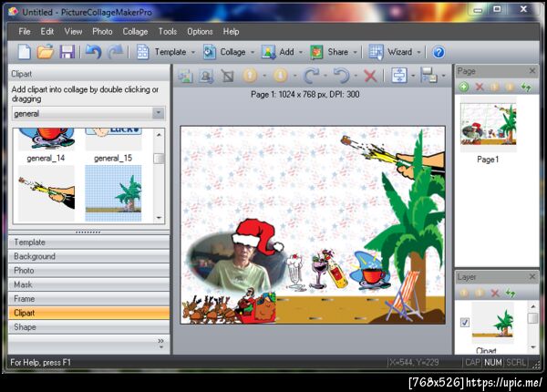Open the Collage menu
Screen dimensions: 547x392
click(x=135, y=31)
